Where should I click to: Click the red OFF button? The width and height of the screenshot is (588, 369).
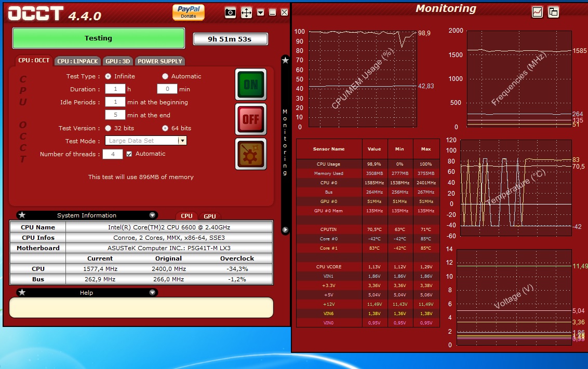(x=251, y=119)
